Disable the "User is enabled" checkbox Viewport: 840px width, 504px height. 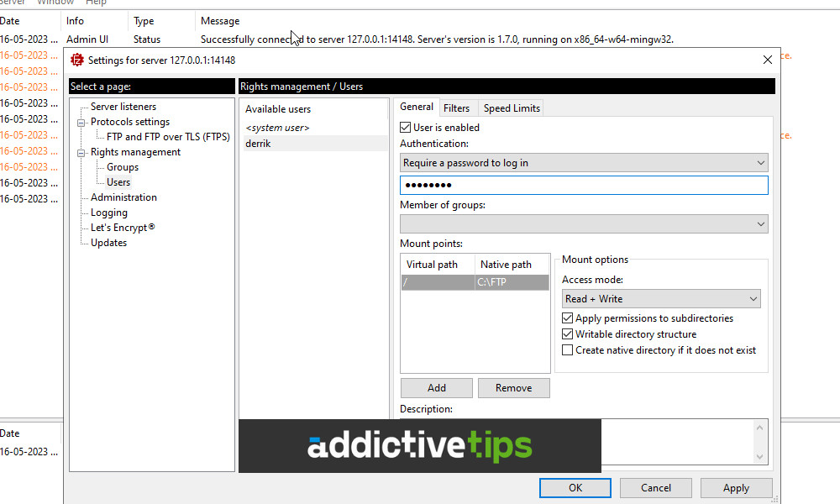[405, 127]
